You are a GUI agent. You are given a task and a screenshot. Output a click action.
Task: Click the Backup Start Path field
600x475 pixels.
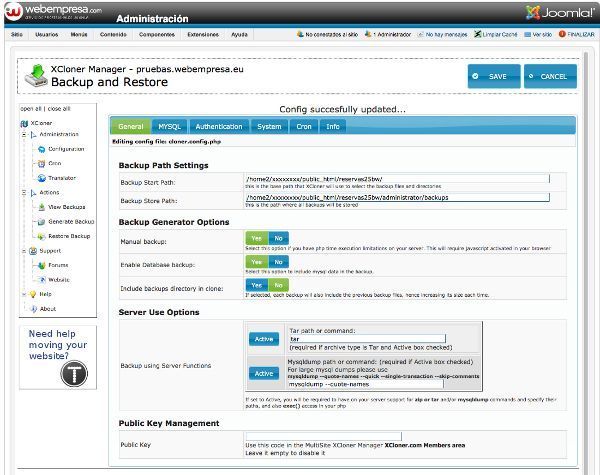coord(397,179)
